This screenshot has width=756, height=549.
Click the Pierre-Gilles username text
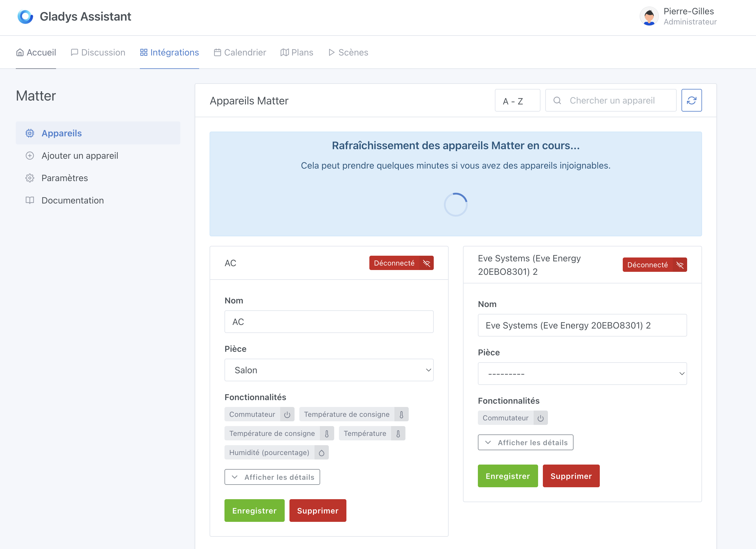[x=688, y=11]
